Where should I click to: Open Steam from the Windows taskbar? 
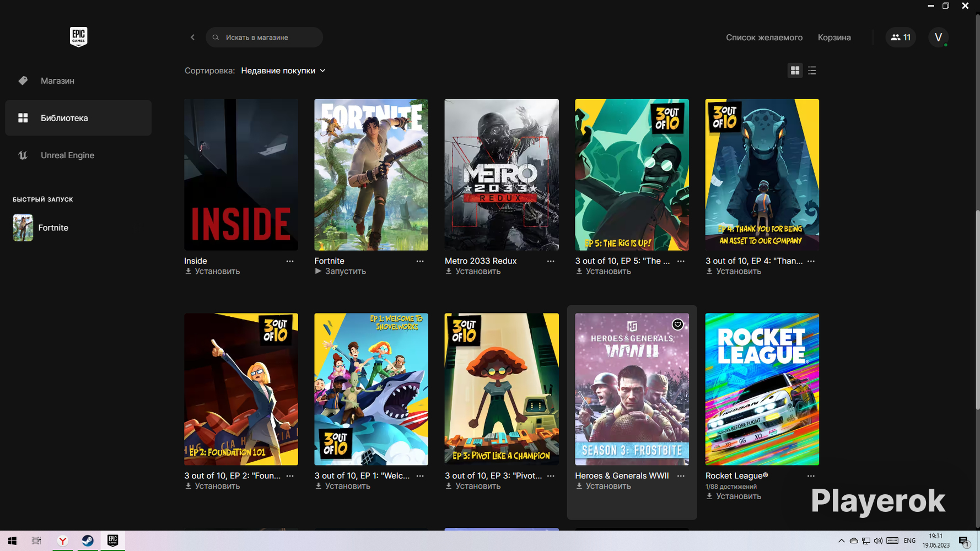click(x=87, y=541)
